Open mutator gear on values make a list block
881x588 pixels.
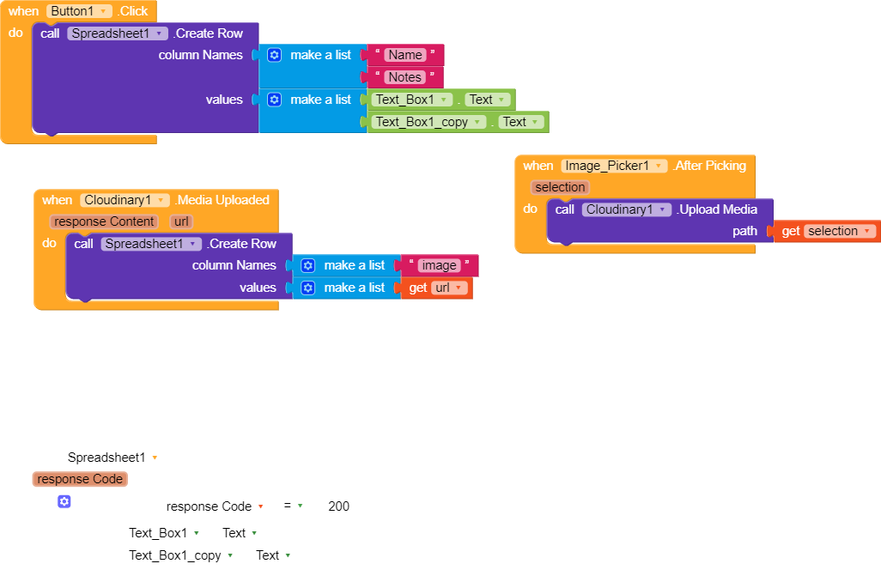(x=273, y=99)
